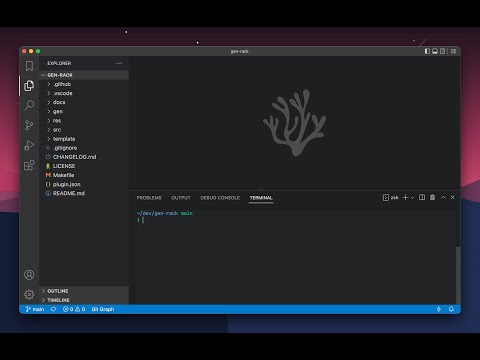Switch to the Debug Console tab
This screenshot has width=480, height=360.
click(x=220, y=198)
